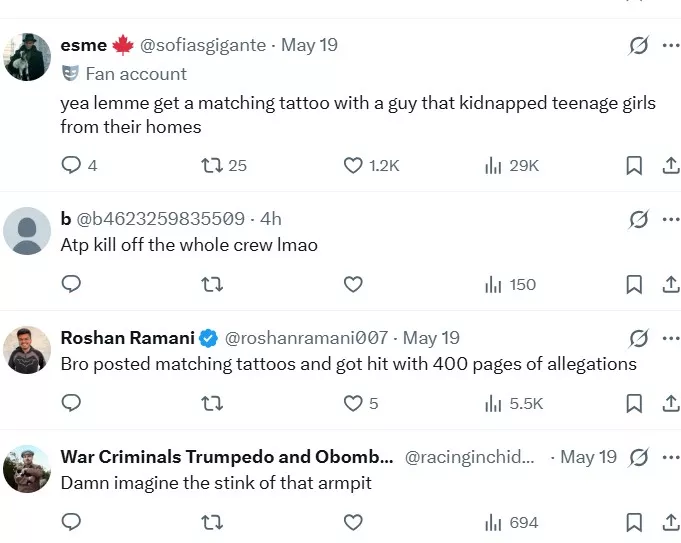The image size is (681, 543).
Task: Bookmark Roshan Ramani's tweet
Action: (634, 404)
